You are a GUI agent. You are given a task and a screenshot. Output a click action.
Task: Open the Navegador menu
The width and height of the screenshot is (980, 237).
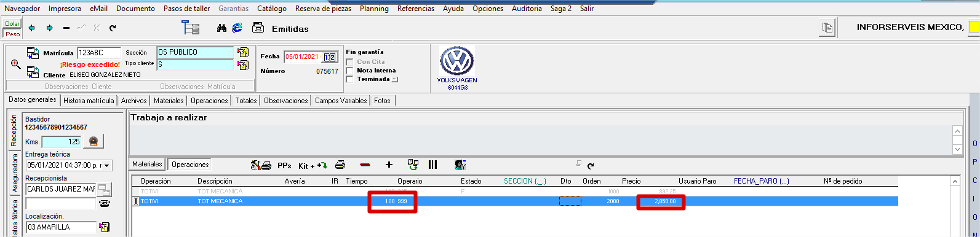point(22,9)
